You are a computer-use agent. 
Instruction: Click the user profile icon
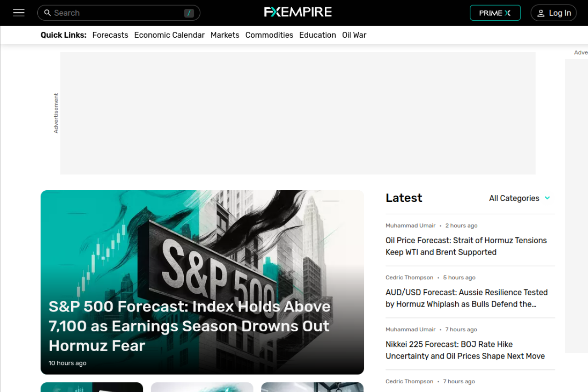541,13
